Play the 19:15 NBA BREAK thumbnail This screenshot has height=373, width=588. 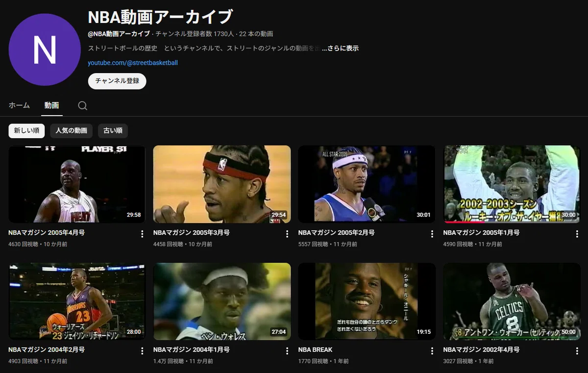coord(367,301)
